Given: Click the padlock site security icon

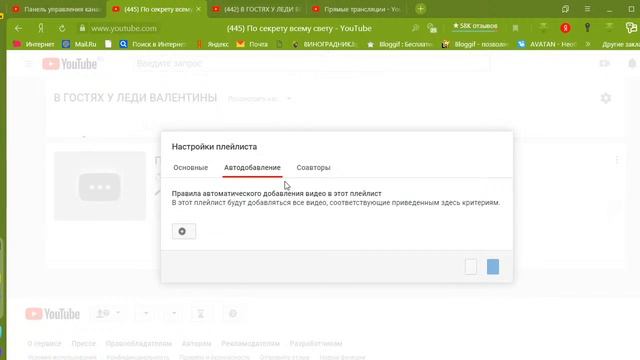Looking at the screenshot, I should 82,28.
